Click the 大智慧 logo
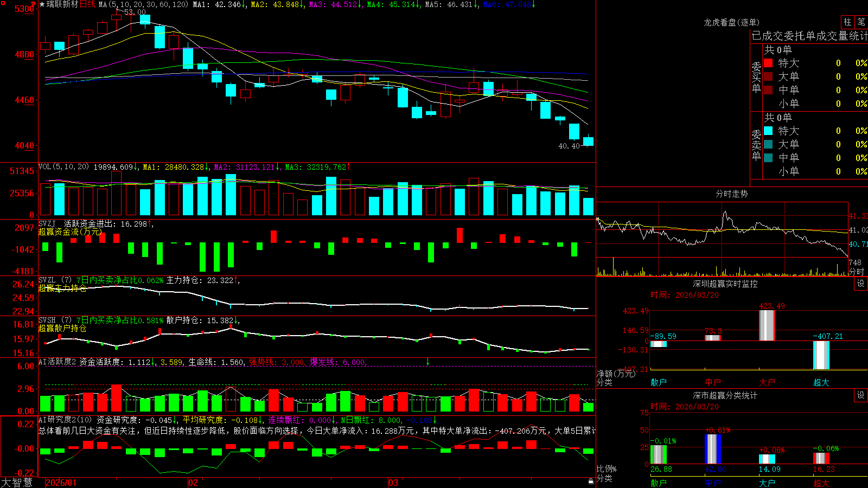 point(17,482)
